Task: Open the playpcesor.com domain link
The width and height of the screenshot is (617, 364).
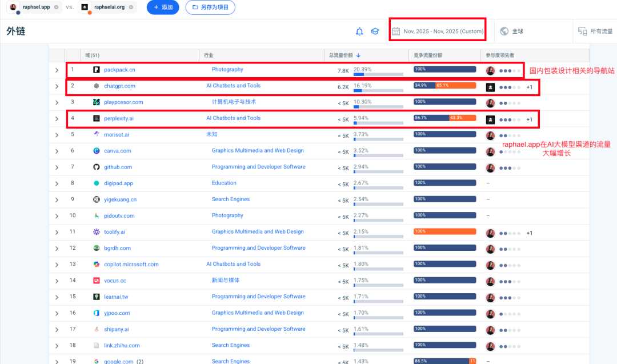Action: 123,102
